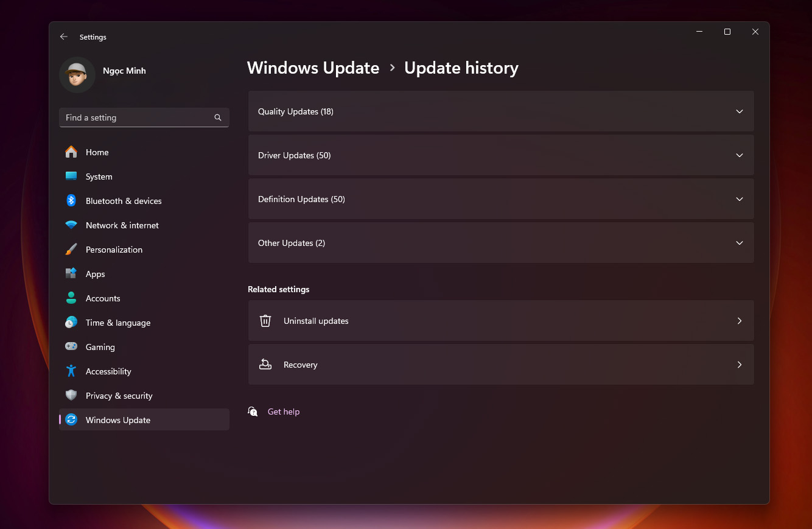Go to System settings

(144, 177)
